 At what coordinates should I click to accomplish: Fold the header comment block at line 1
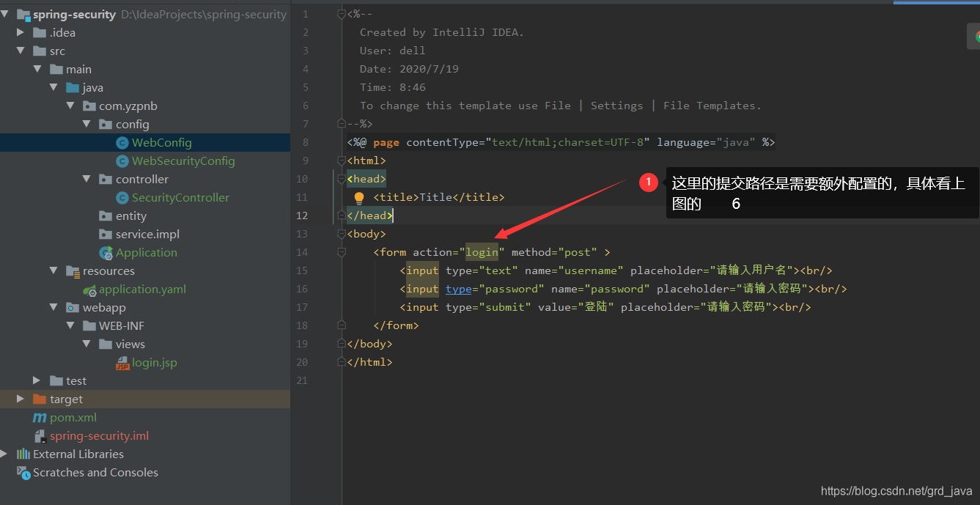point(342,14)
